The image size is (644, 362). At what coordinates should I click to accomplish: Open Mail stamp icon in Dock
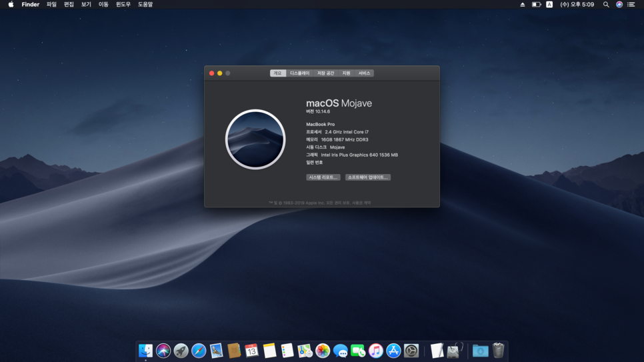pyautogui.click(x=217, y=351)
